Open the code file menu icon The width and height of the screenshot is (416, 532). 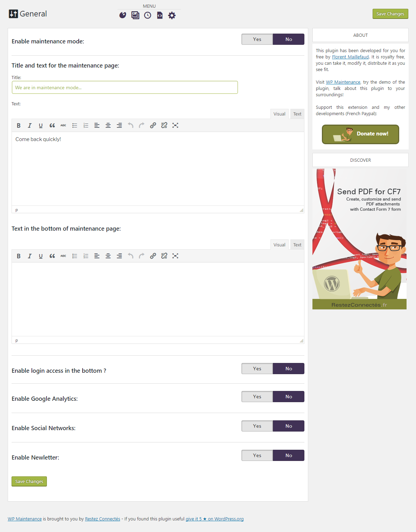coord(160,15)
